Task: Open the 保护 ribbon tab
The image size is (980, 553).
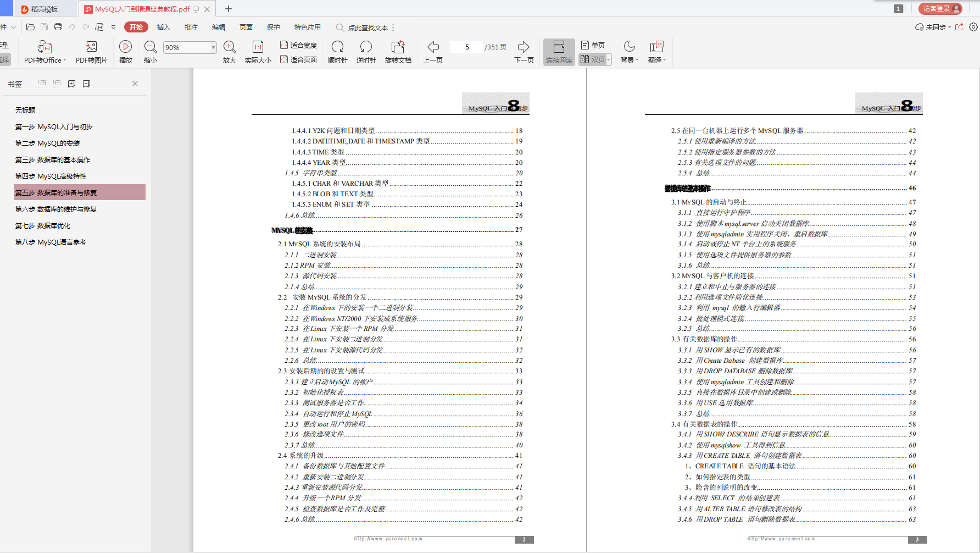Action: click(274, 27)
